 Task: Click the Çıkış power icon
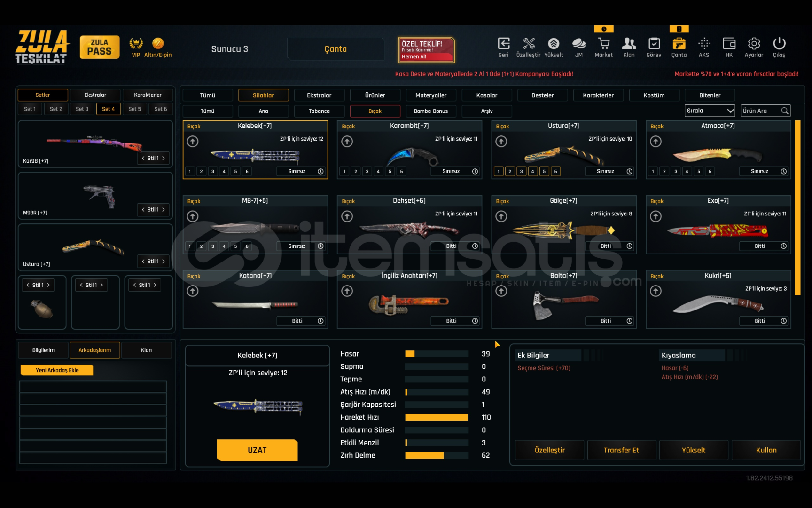pos(779,44)
